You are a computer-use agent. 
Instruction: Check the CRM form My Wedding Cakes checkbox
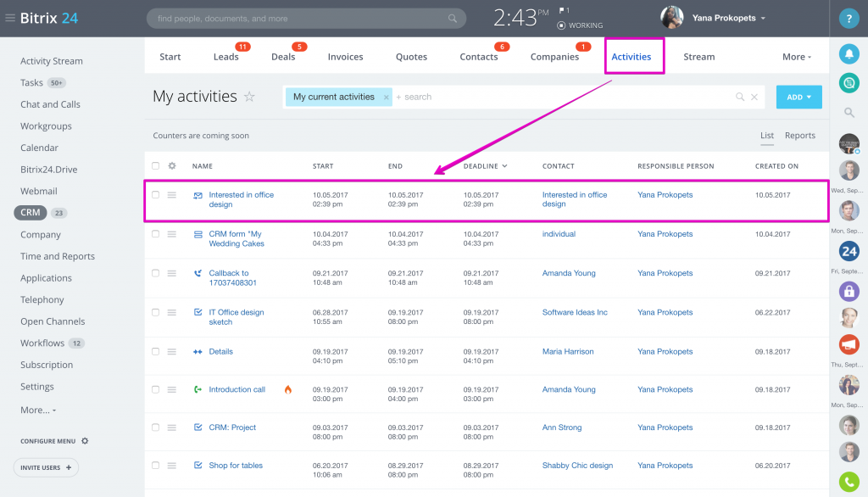pos(156,234)
